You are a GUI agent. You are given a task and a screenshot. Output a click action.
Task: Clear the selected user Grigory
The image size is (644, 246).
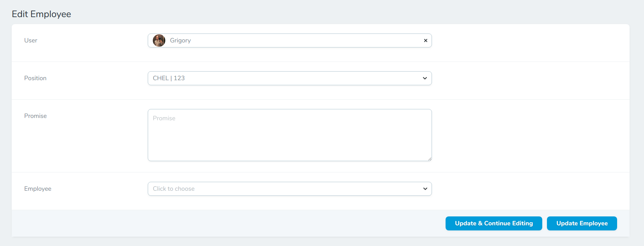[x=426, y=40]
